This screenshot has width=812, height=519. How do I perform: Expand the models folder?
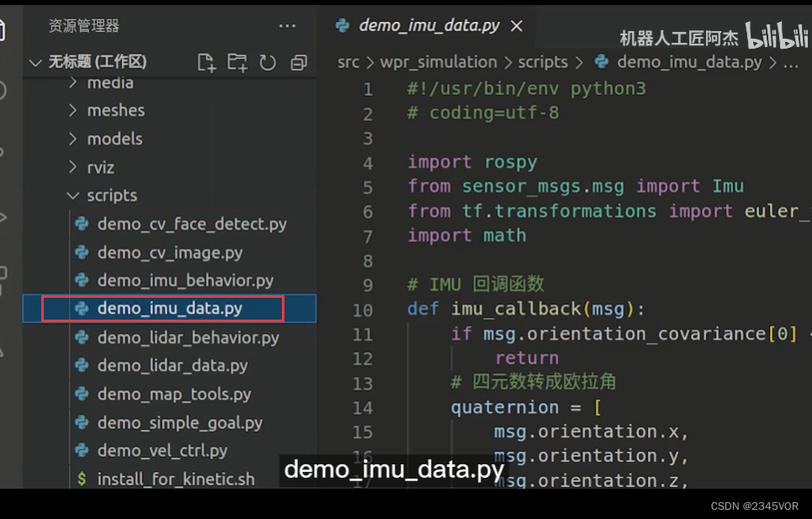tap(114, 138)
